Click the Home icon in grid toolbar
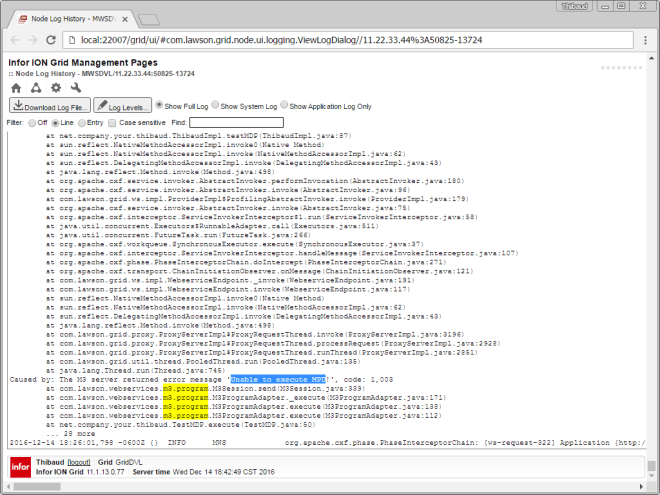This screenshot has height=495, width=660. tap(15, 88)
